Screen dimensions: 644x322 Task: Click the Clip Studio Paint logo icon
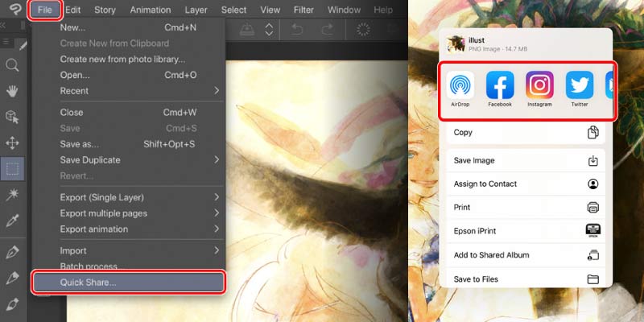tap(12, 10)
